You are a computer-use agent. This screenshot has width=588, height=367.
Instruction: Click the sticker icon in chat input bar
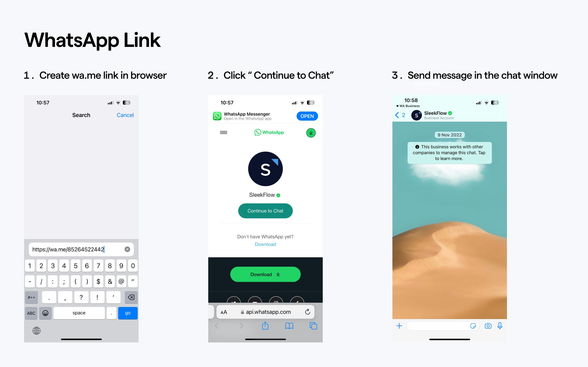(473, 326)
